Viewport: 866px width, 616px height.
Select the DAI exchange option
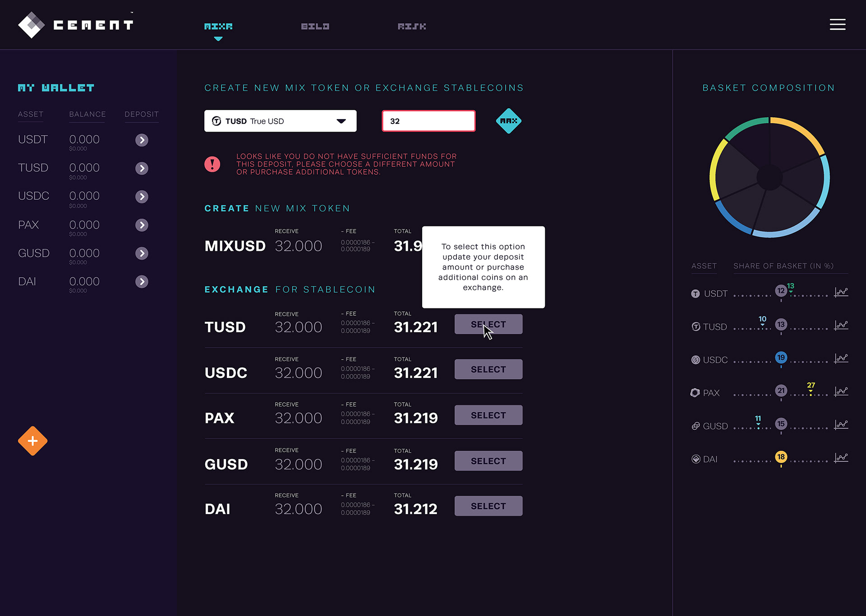tap(488, 506)
